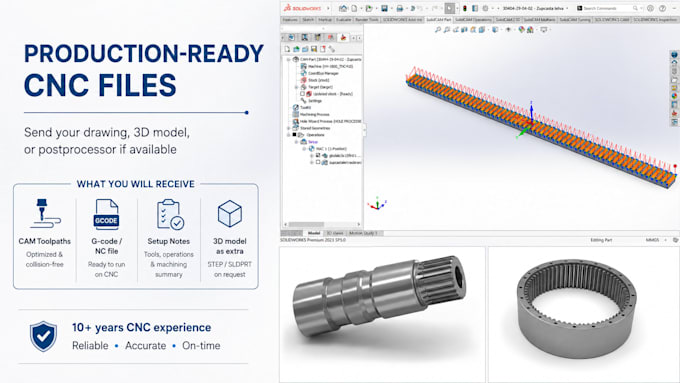
Task: Open the SolidCAM Manager tab icon
Action: (343, 38)
